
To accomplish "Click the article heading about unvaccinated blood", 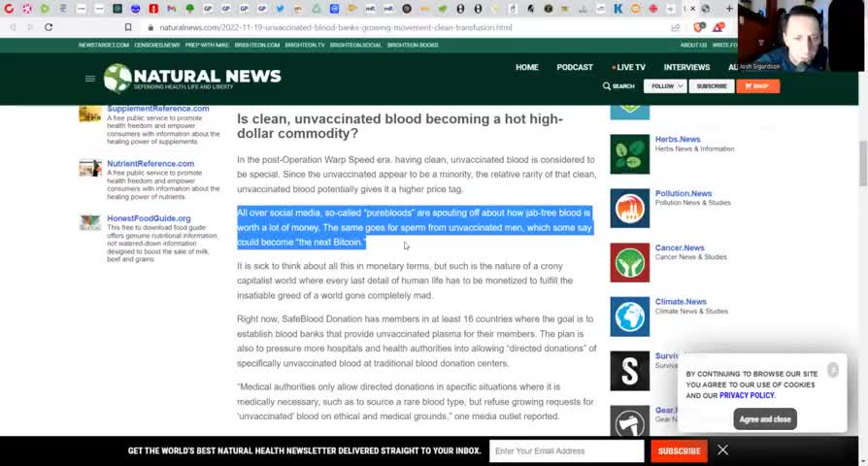I will pos(400,126).
